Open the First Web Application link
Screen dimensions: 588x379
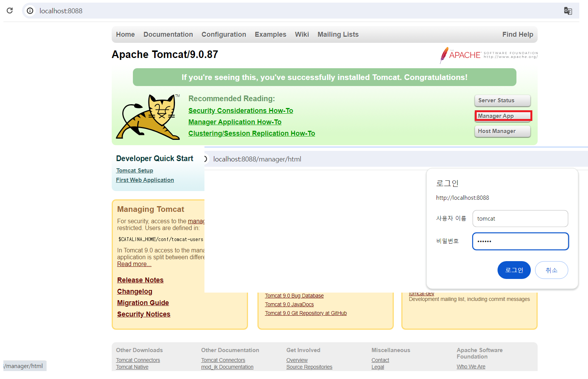(145, 180)
